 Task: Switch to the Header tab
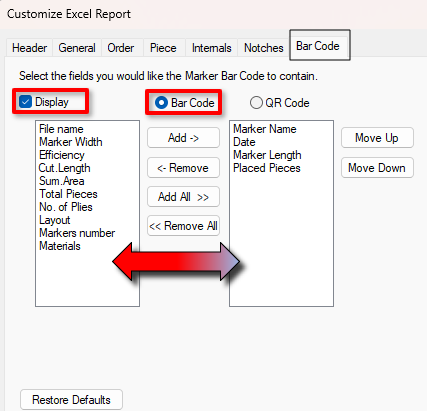pos(29,48)
